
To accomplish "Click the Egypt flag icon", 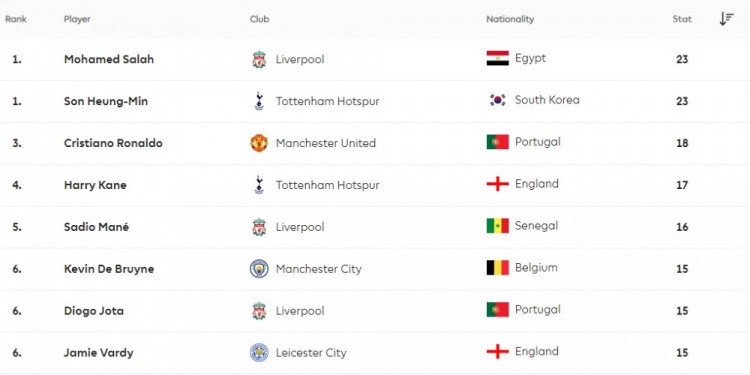I will (x=497, y=58).
